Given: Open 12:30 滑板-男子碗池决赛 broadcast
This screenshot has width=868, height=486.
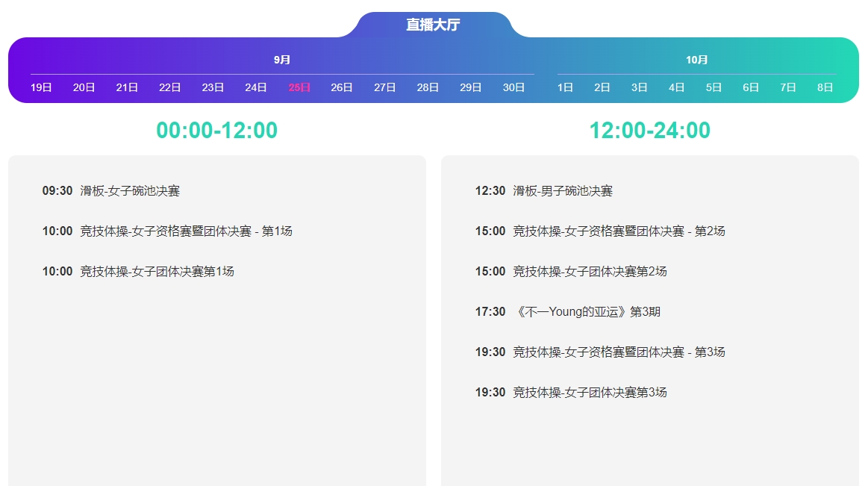Looking at the screenshot, I should coord(563,191).
